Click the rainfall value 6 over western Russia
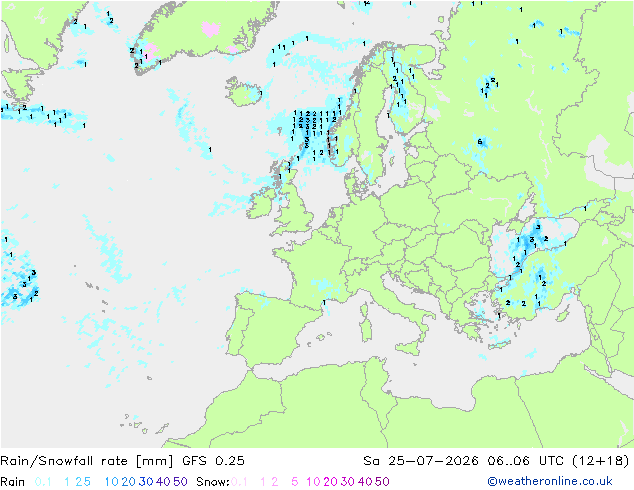Screen dimensions: 634x490 480,142
